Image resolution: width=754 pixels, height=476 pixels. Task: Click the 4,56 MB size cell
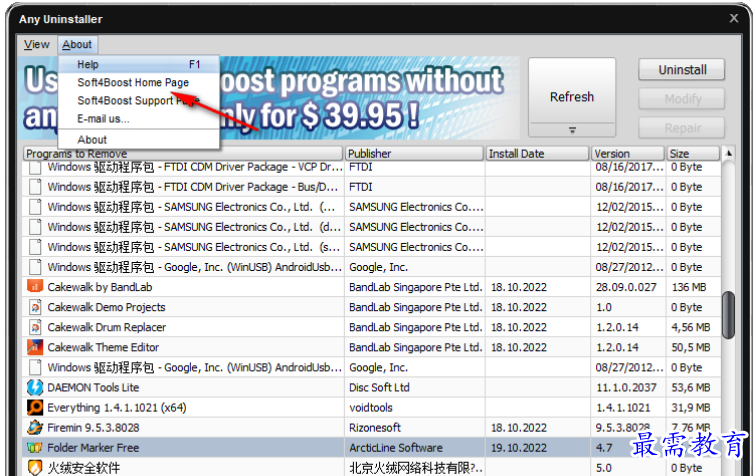pyautogui.click(x=691, y=327)
